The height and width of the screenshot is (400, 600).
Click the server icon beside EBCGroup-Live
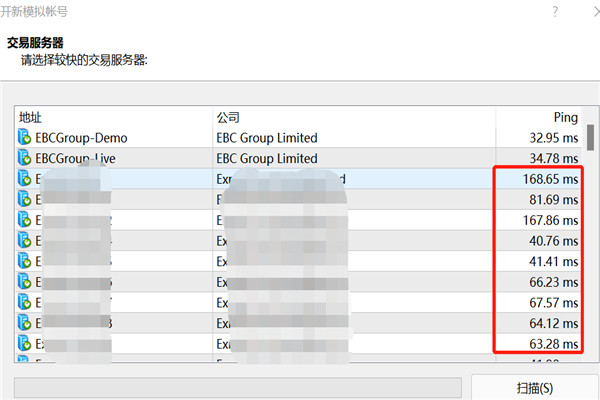[24, 158]
